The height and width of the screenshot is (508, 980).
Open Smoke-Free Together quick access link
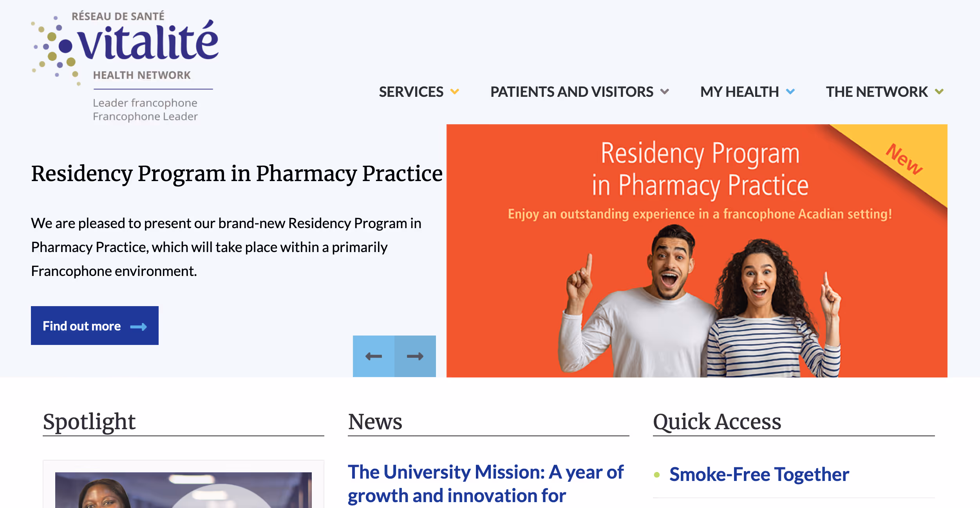tap(759, 474)
